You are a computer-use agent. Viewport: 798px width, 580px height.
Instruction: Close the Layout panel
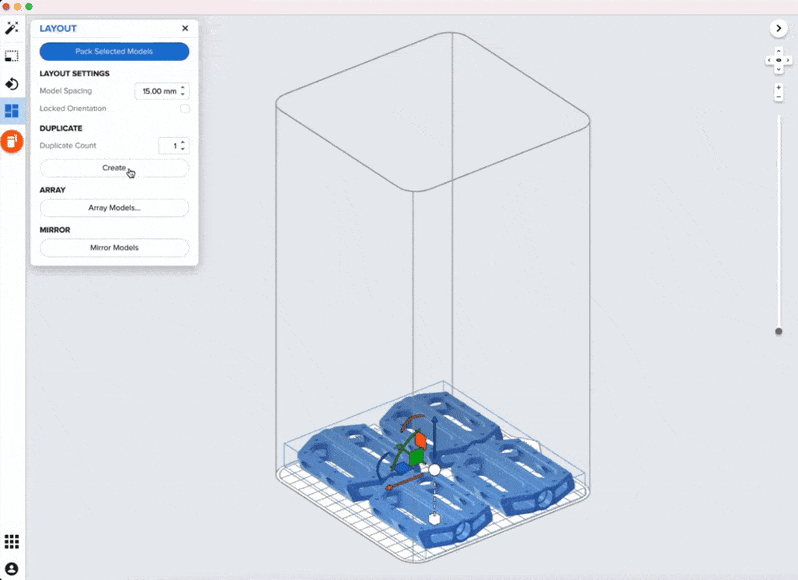pos(185,28)
